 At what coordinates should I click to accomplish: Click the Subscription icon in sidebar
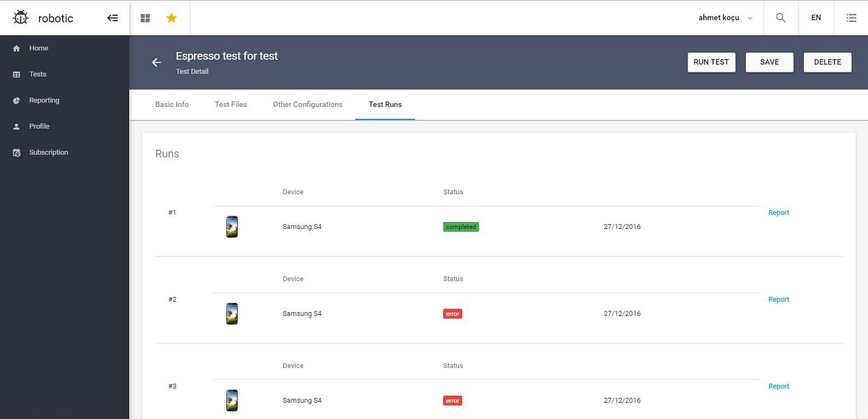pos(17,152)
